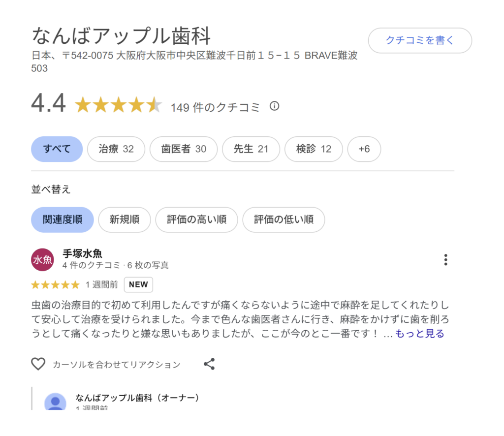Expand more topics with +6 chip
The width and height of the screenshot is (504, 436).
coord(364,149)
